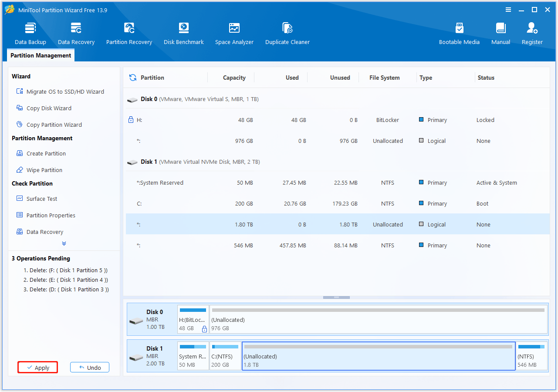Image resolution: width=558 pixels, height=392 pixels.
Task: Open Partition Properties in the sidebar
Action: [46, 215]
